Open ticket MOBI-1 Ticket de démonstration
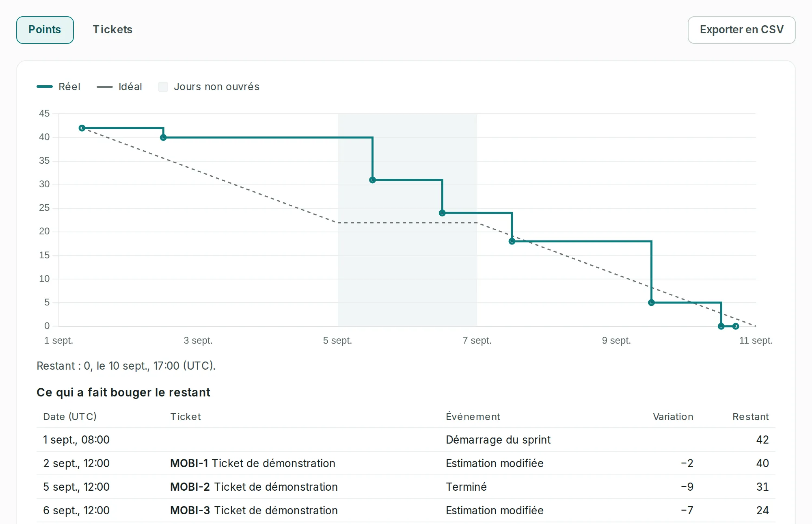This screenshot has width=812, height=524. [253, 463]
